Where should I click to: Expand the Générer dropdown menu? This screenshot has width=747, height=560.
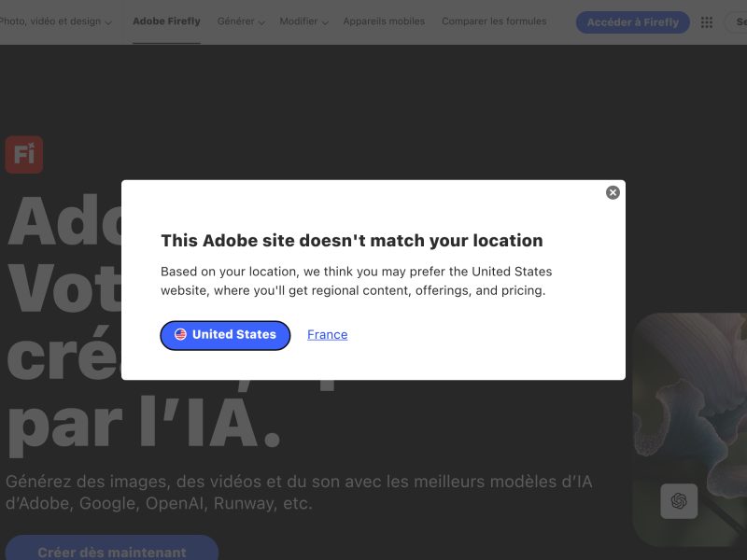240,21
